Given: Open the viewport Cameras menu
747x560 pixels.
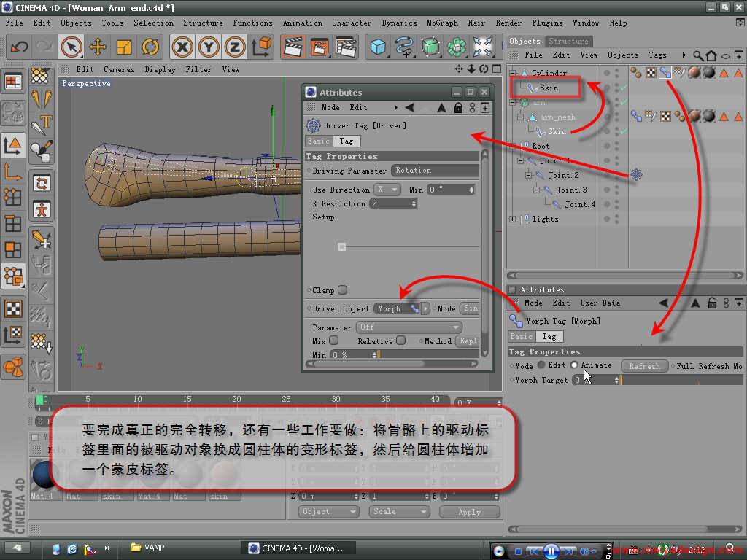Looking at the screenshot, I should 119,69.
